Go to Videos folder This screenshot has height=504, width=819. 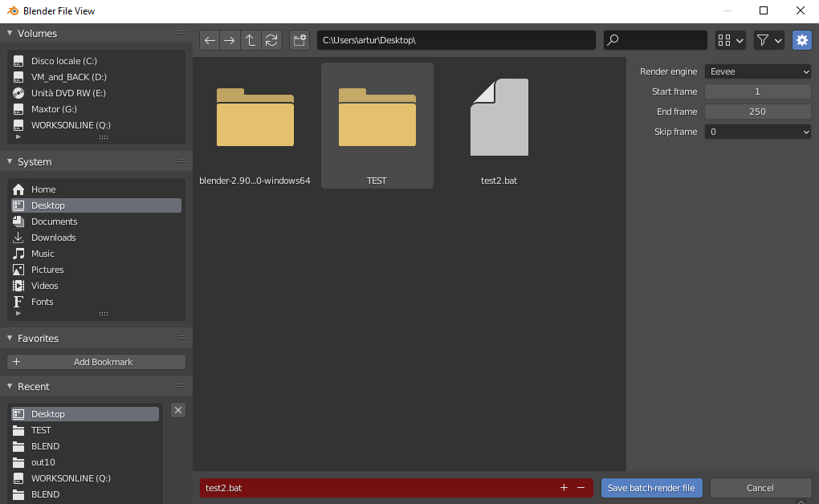tap(96, 286)
